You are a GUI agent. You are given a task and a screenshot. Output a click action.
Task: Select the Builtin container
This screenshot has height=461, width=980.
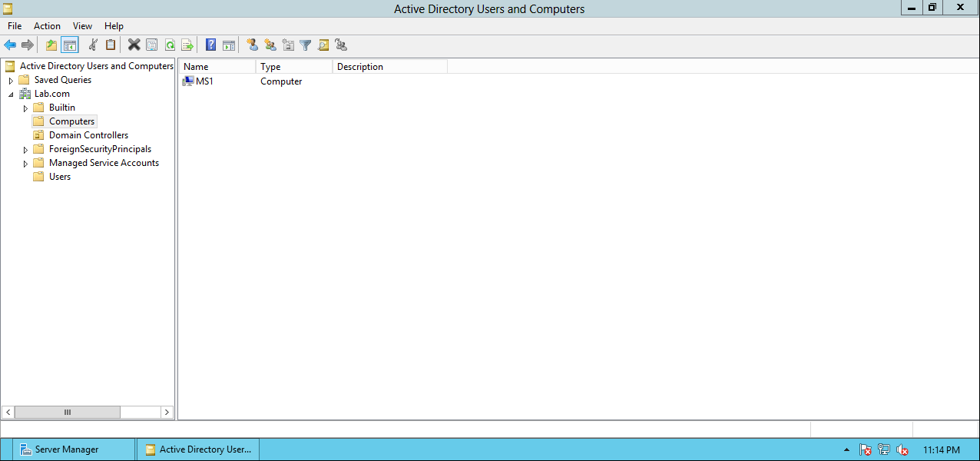(x=62, y=108)
